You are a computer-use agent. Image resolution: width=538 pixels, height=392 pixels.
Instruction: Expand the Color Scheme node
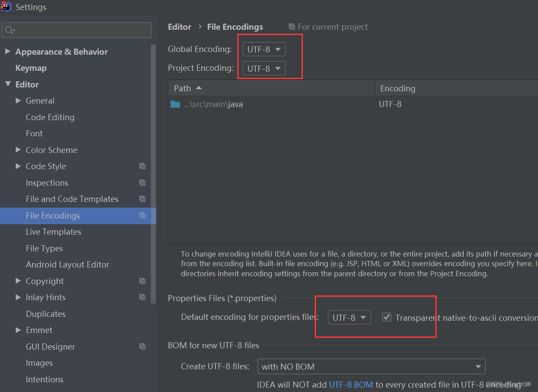18,150
